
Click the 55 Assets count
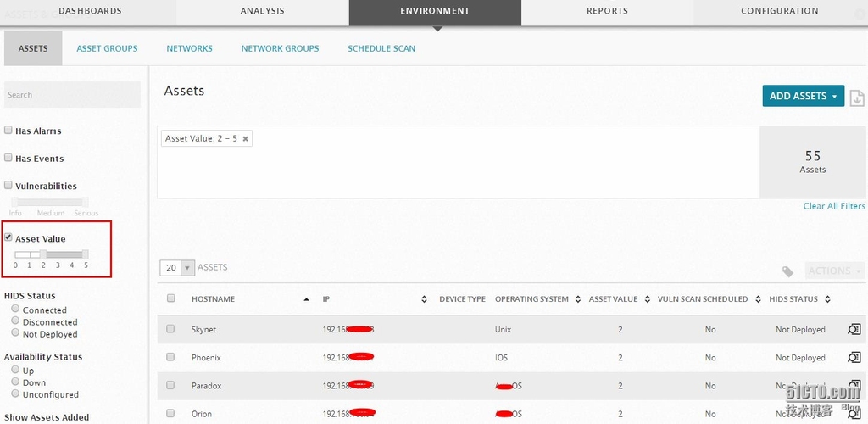[x=813, y=162]
